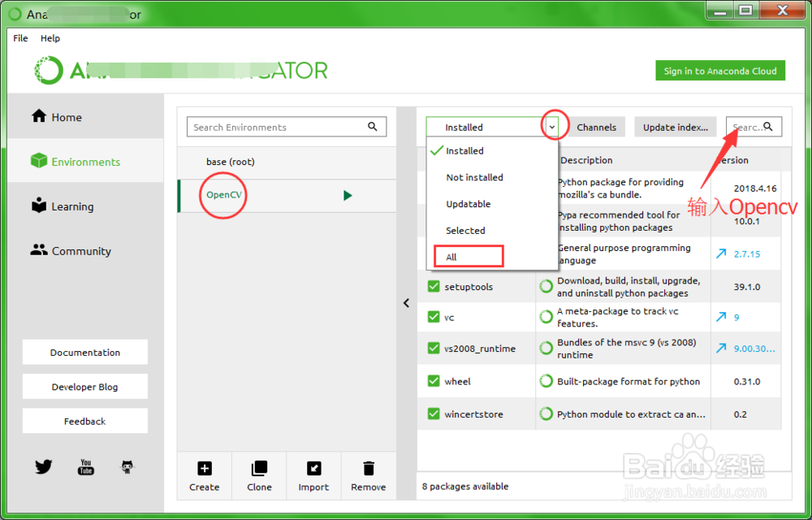
Task: Toggle the vc package checkbox
Action: pyautogui.click(x=434, y=317)
